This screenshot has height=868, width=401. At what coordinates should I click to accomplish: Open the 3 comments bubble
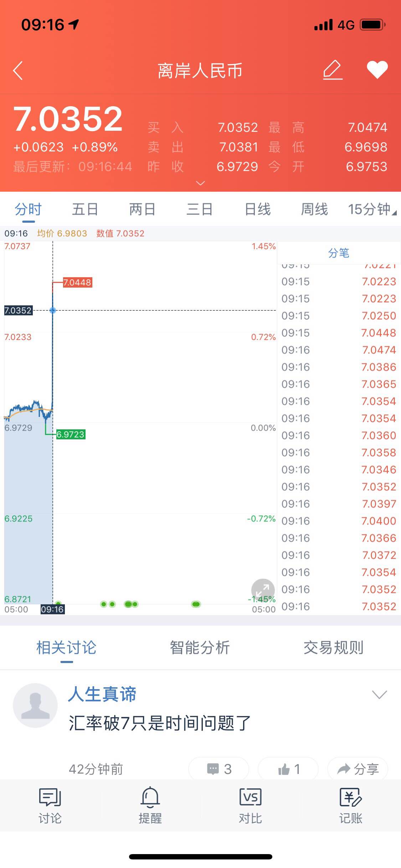click(x=219, y=769)
